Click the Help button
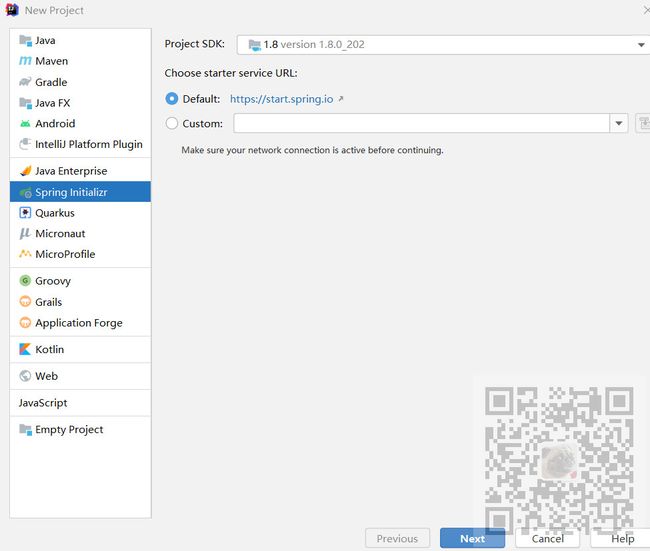The image size is (650, 551). 622,539
